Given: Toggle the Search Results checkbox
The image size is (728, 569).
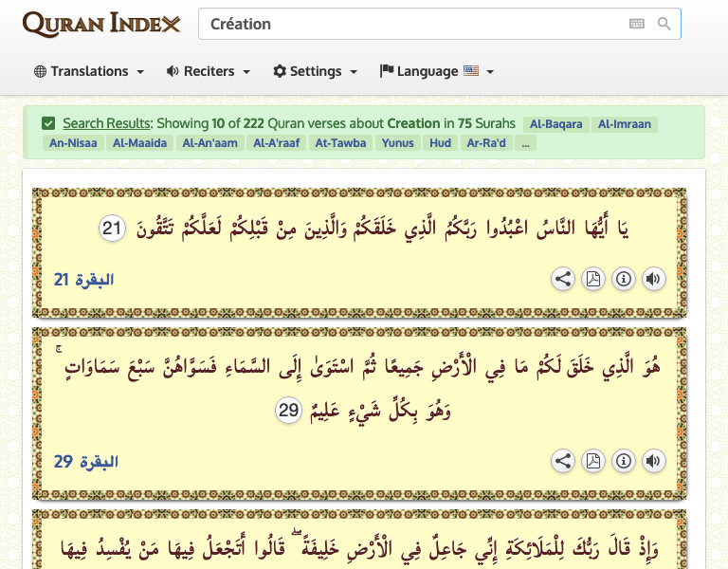Looking at the screenshot, I should [48, 123].
